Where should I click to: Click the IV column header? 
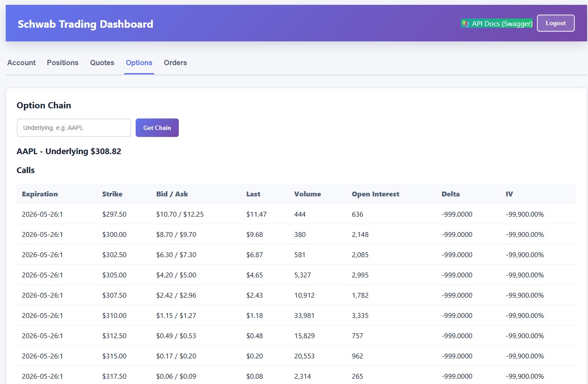pos(509,194)
